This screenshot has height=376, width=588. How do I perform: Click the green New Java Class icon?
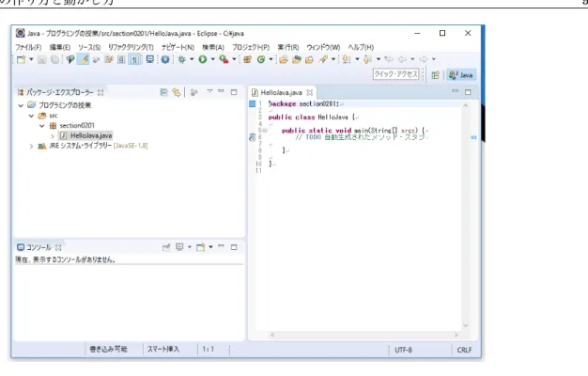click(261, 59)
